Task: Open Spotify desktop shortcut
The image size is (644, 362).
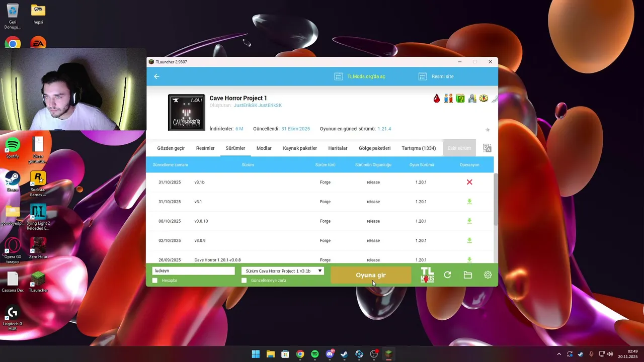Action: [13, 148]
